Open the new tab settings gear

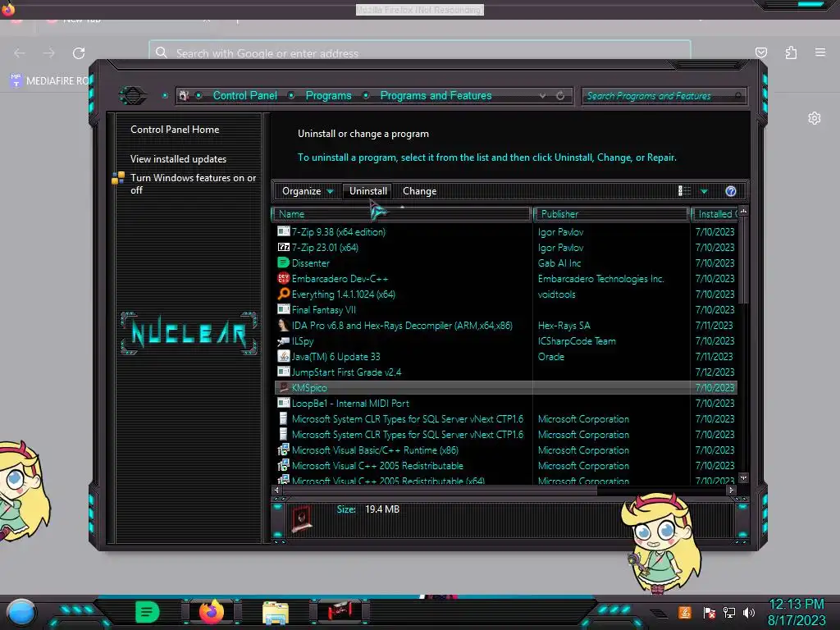tap(815, 118)
